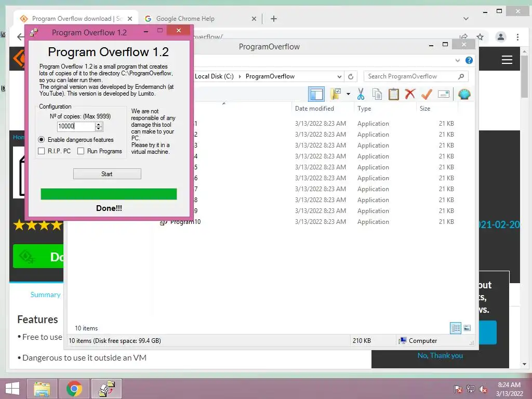Bookmark this page with star icon
The image size is (532, 399).
pyautogui.click(x=480, y=37)
